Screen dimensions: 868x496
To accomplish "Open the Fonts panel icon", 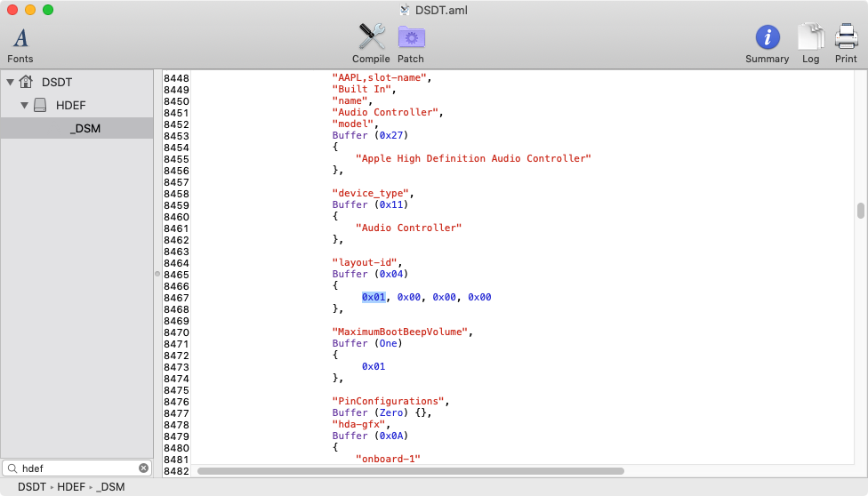I will [x=20, y=37].
